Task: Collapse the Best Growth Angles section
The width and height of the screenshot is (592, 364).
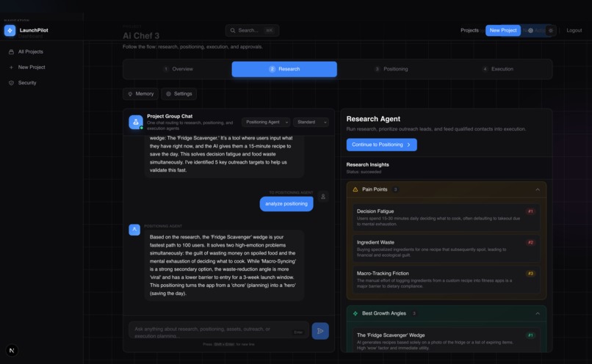Action: pos(538,313)
